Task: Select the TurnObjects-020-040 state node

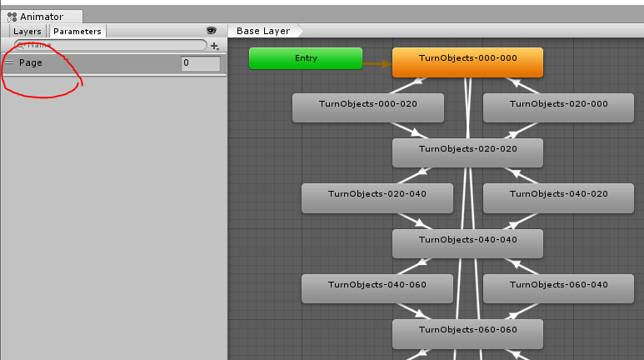Action: [377, 198]
